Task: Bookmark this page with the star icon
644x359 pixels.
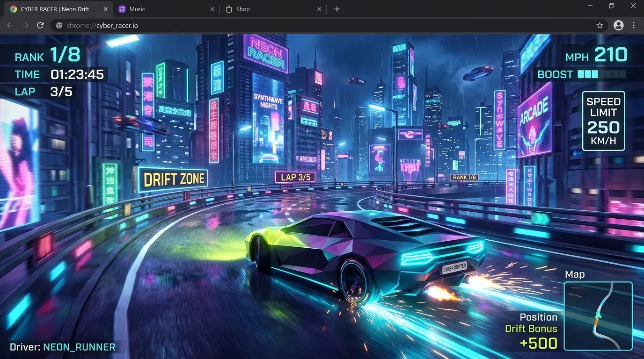Action: 600,25
